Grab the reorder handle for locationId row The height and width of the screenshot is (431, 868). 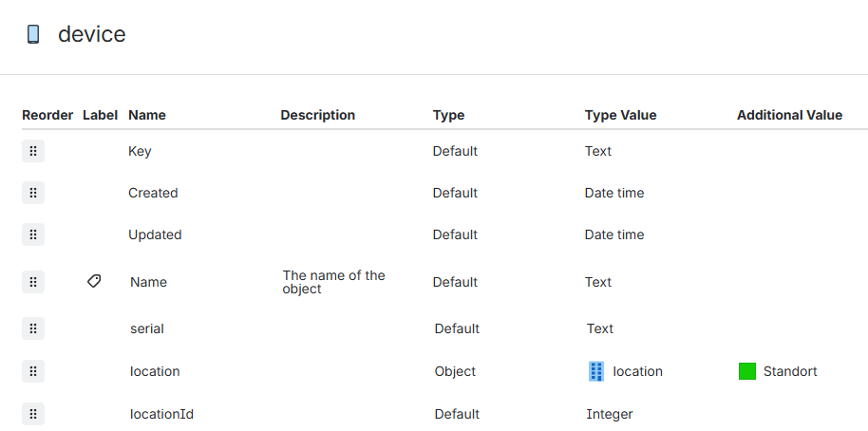click(x=33, y=414)
